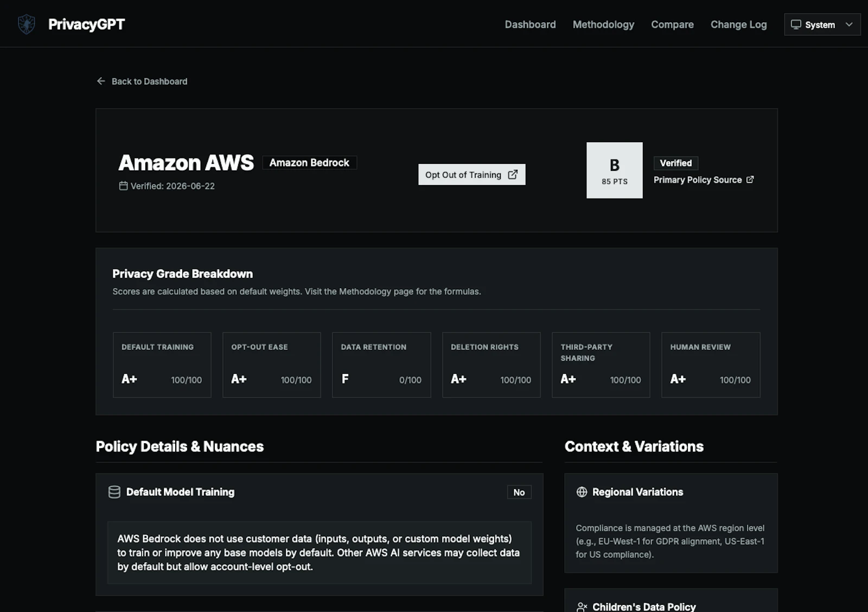Click the Privacy Grade Breakdown heading
This screenshot has width=868, height=612.
(x=183, y=274)
